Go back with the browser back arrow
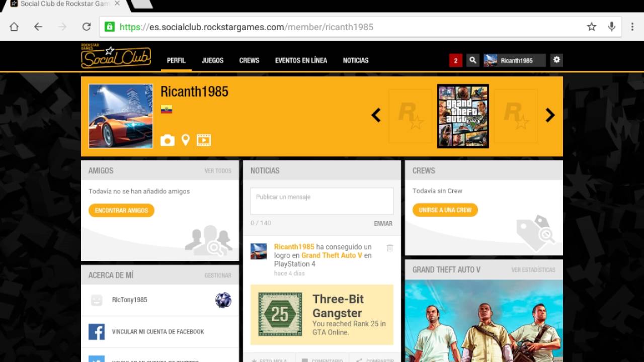Viewport: 644px width, 362px height. coord(38,27)
